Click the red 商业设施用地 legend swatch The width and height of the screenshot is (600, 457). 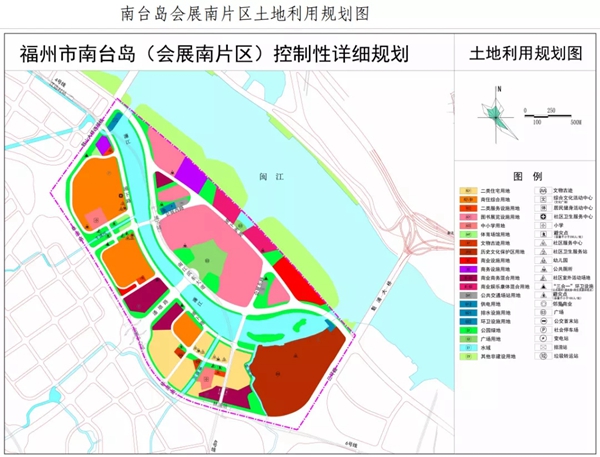click(x=468, y=260)
